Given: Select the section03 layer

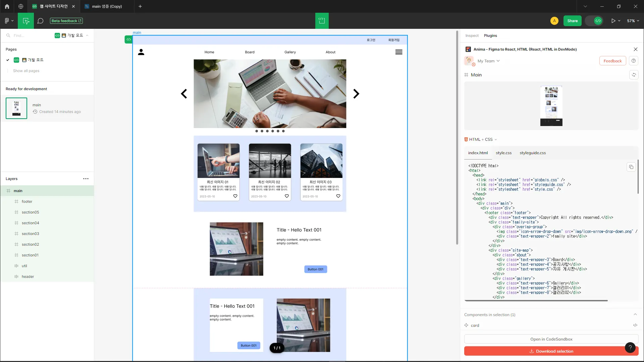Looking at the screenshot, I should [x=30, y=234].
